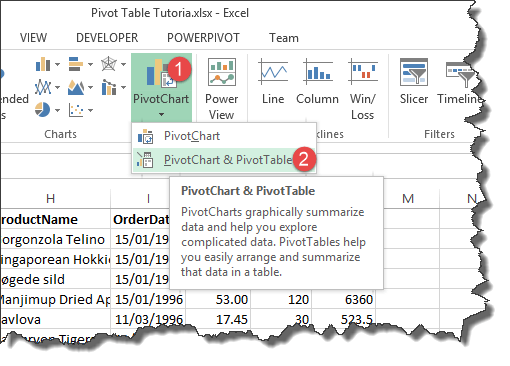Viewport: 510px width, 366px height.
Task: Switch to the VIEW ribbon tab
Action: coord(33,38)
